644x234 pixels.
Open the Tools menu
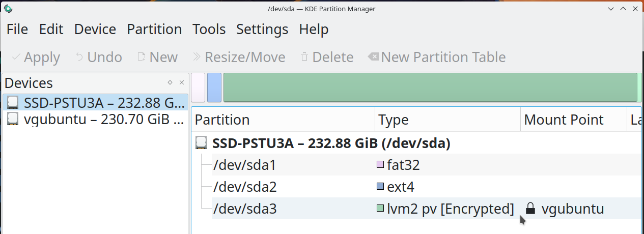point(209,30)
